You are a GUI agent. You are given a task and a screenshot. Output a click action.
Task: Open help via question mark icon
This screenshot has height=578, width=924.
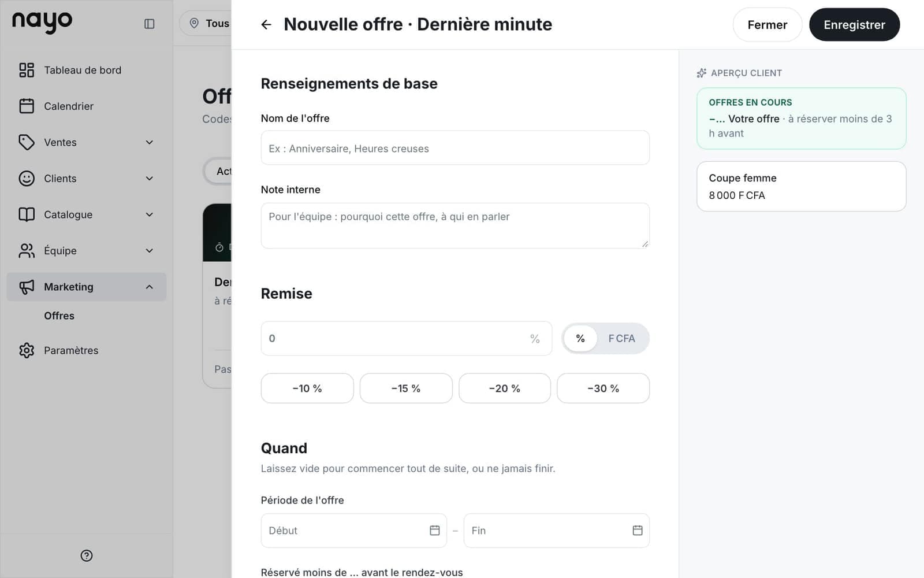(x=87, y=555)
